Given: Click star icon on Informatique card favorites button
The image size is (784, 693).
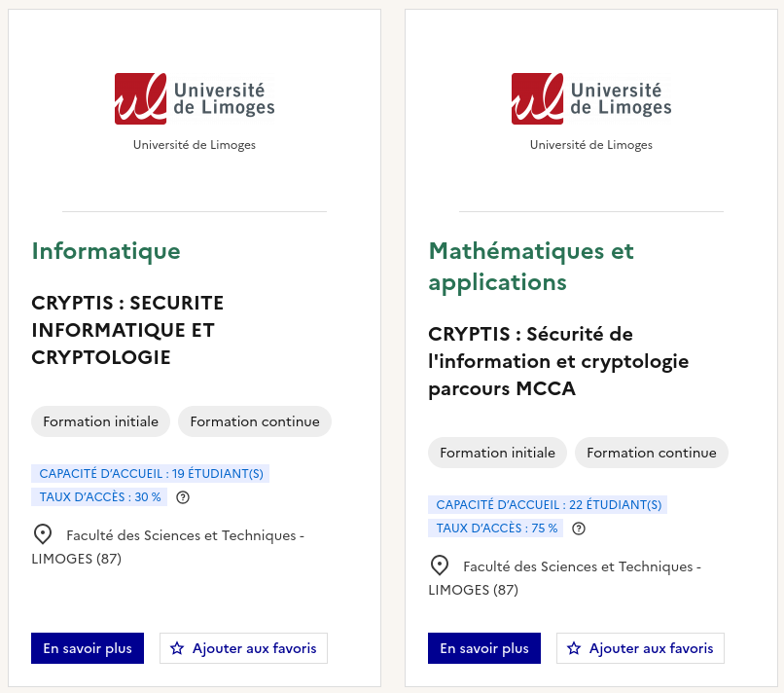Looking at the screenshot, I should tap(177, 648).
